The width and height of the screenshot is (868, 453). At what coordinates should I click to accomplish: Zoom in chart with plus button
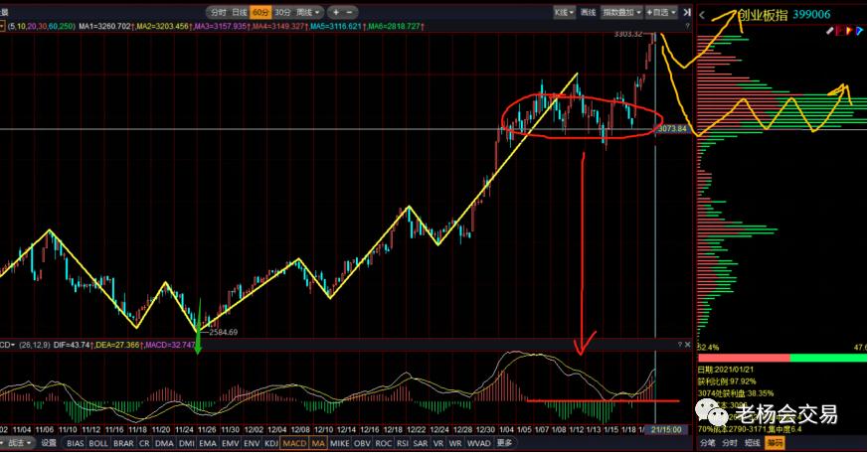click(336, 12)
